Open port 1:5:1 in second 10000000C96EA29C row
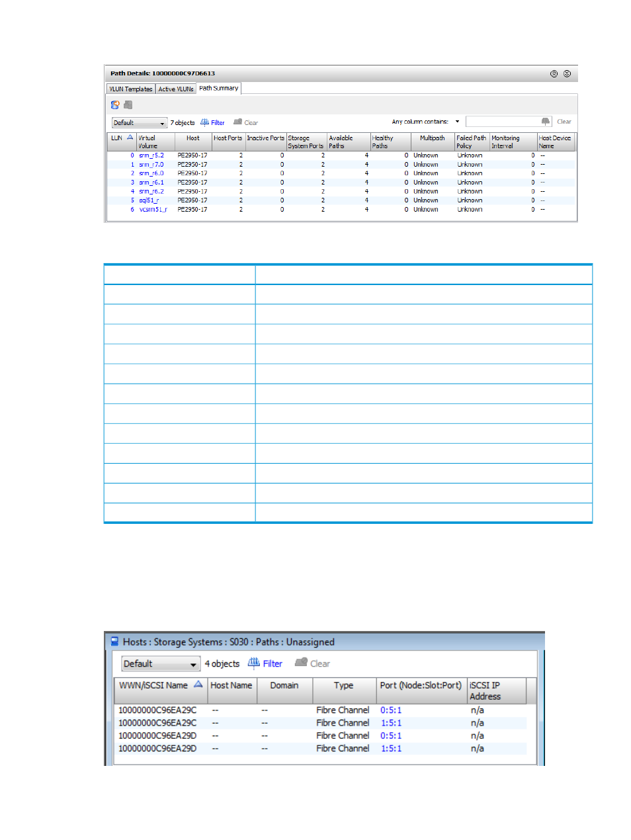 coord(391,723)
